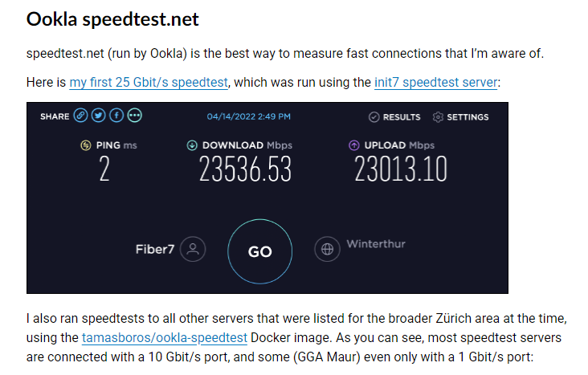Open more share options icon
Screen dimensions: 588x375
click(134, 116)
